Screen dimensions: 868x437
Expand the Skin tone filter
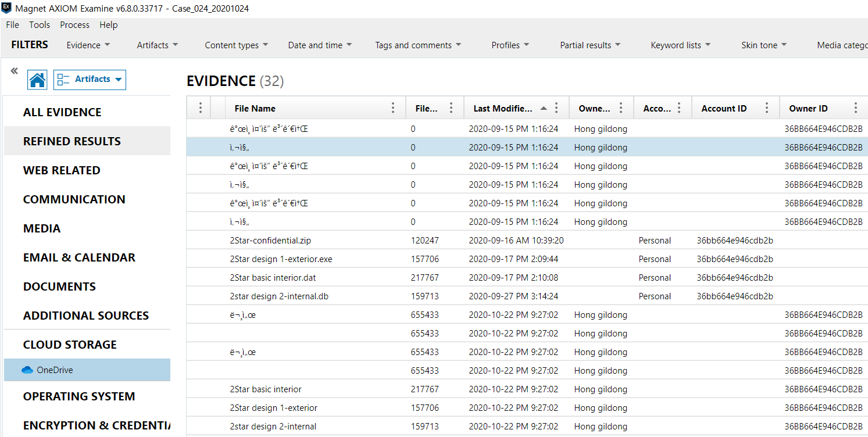(x=764, y=45)
